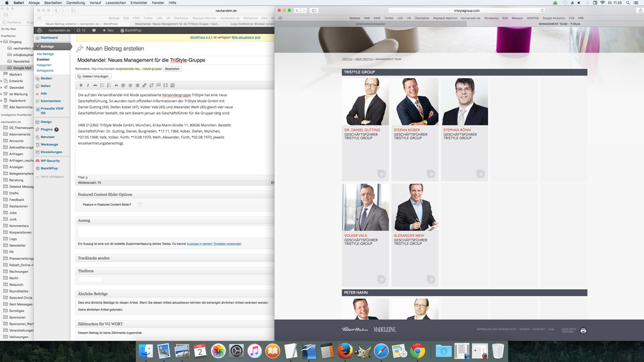Viewport: 644px width, 362px height.
Task: Toggle distraction-free fullscreen writing mode
Action: click(x=165, y=85)
